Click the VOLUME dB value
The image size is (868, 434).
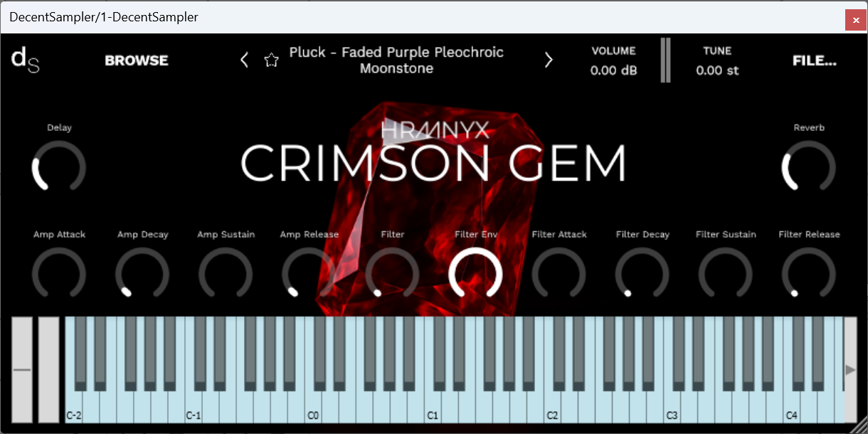(613, 70)
